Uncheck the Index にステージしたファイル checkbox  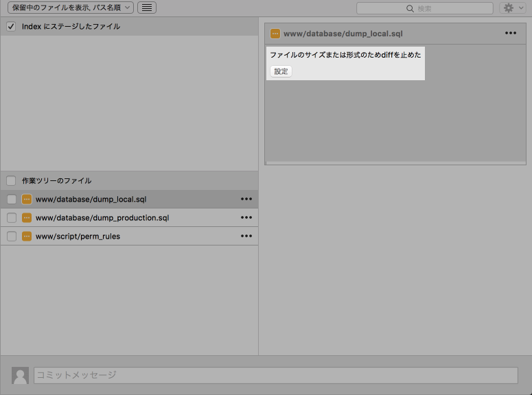11,27
